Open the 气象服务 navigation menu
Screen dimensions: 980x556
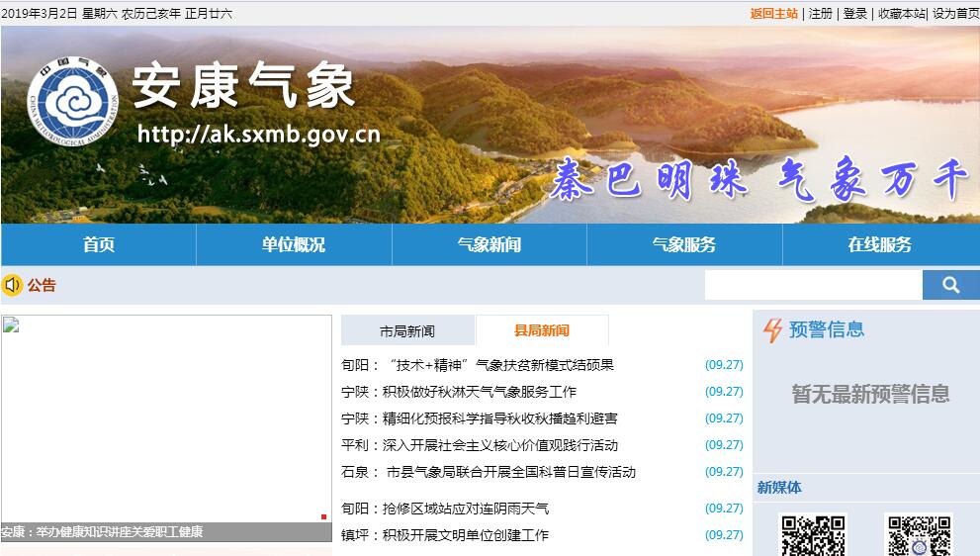684,244
